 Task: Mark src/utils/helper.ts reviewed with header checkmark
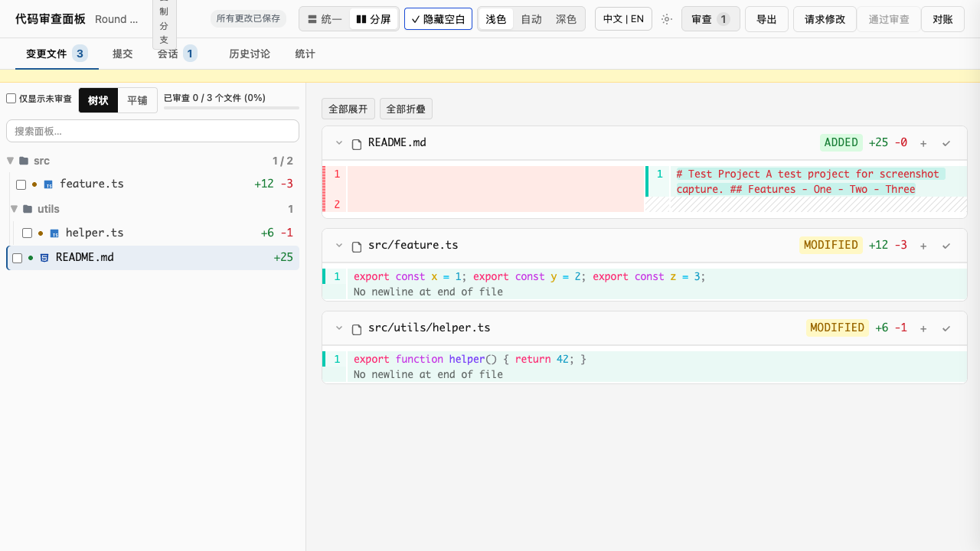coord(946,328)
